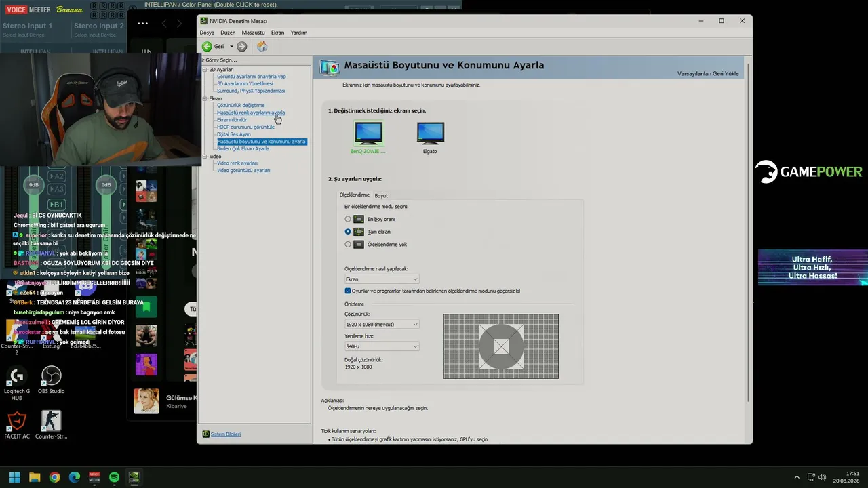The height and width of the screenshot is (488, 868).
Task: Select Masaüstü boyutunu ve konumunu ayarla
Action: pyautogui.click(x=261, y=142)
